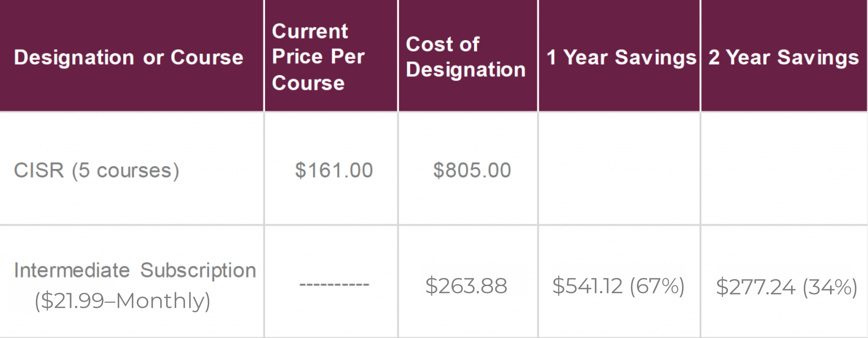The height and width of the screenshot is (338, 868).
Task: Click the $277.24 savings amount
Action: point(755,287)
